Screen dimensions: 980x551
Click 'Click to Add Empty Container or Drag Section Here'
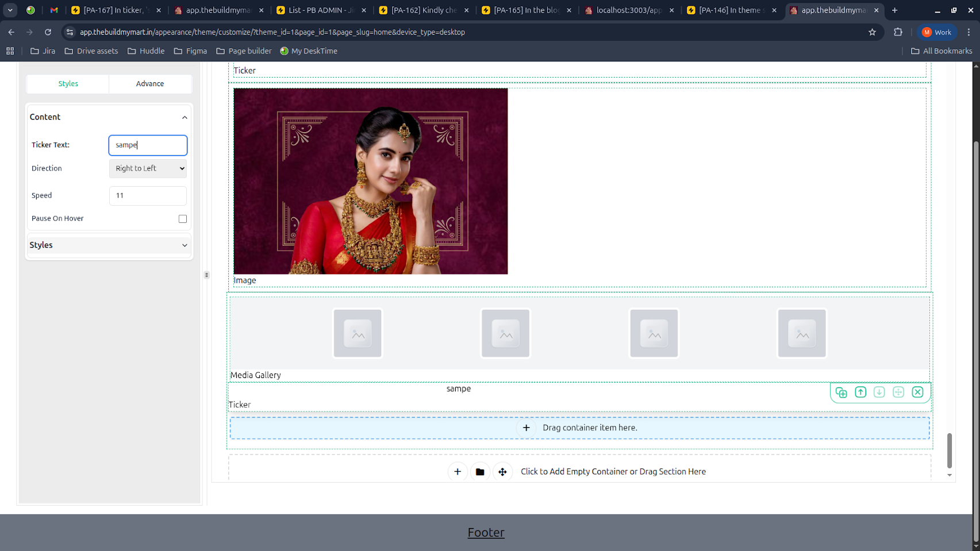point(613,472)
